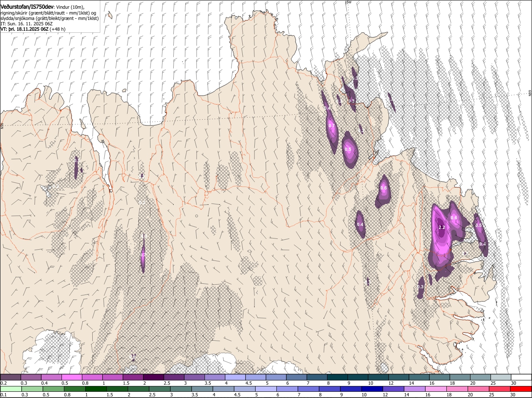This screenshot has height=398, width=532.
Task: Select the dark magenta 1.5 snow legend swatch
Action: click(x=133, y=377)
